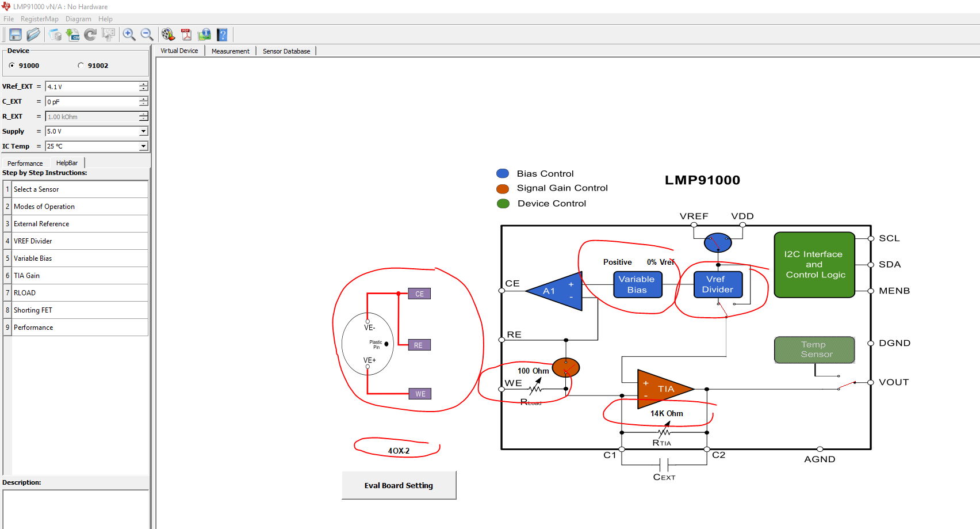Select step 2 Modes of Operation

(x=75, y=207)
